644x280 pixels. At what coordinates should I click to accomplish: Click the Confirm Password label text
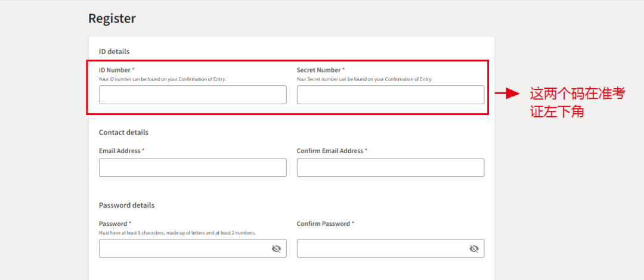[x=323, y=223]
